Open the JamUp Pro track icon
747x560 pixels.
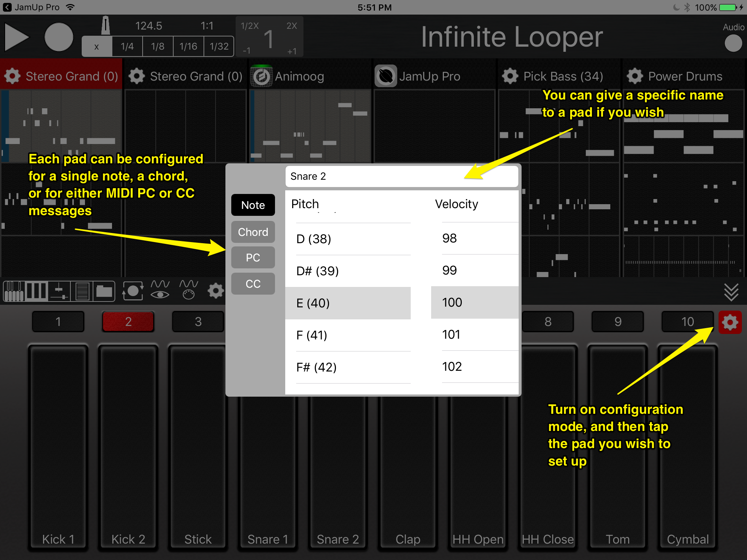[x=386, y=76]
